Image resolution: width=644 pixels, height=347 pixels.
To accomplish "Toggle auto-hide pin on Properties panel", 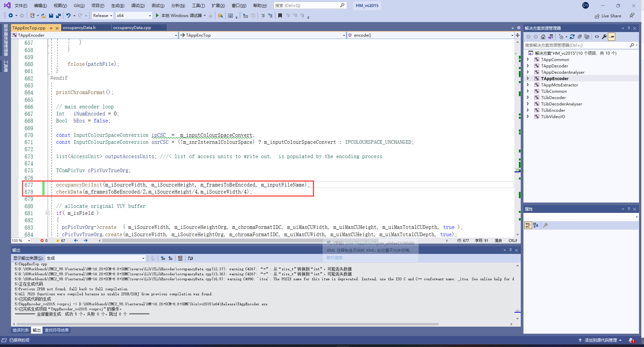I will coord(629,209).
